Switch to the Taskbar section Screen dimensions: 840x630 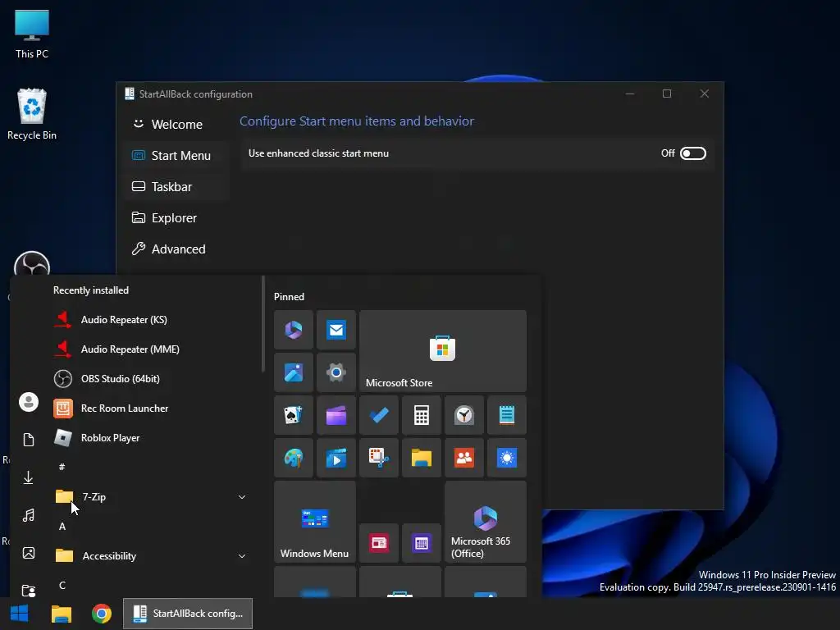click(x=177, y=186)
